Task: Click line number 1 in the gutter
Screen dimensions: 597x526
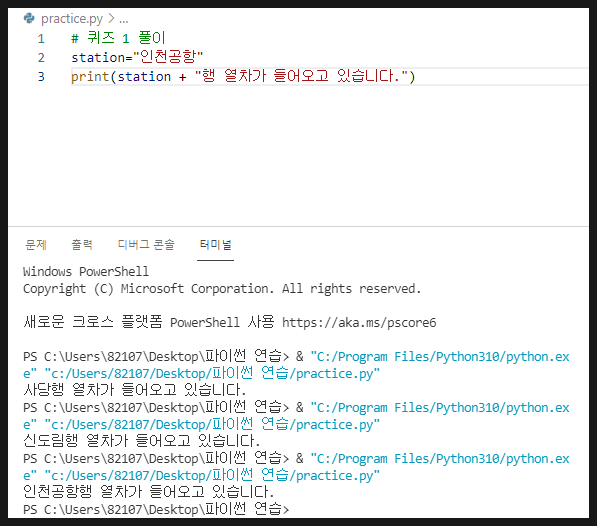Action: pyautogui.click(x=41, y=38)
